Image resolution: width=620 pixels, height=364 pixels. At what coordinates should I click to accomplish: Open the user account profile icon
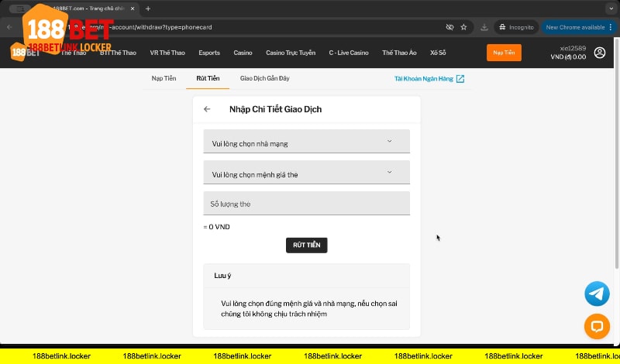(x=600, y=53)
